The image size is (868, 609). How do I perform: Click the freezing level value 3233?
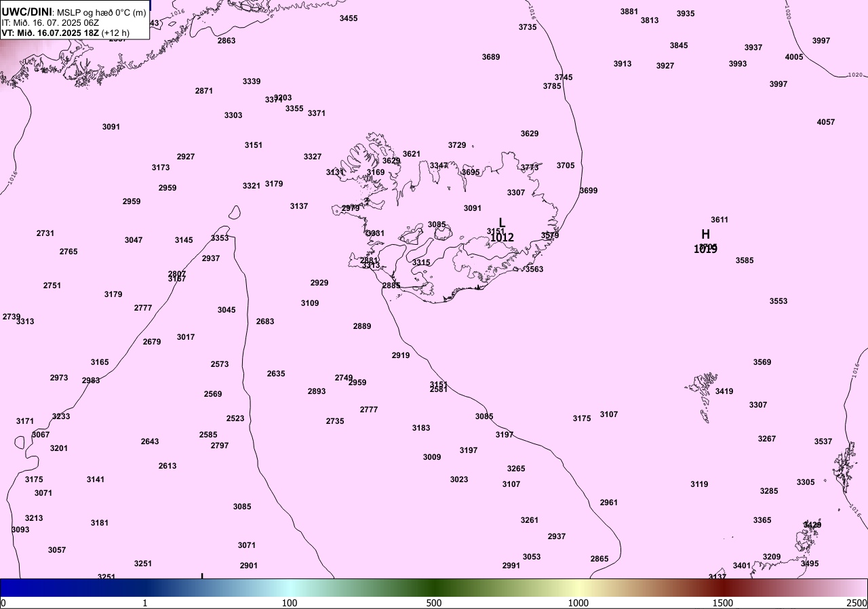(61, 416)
